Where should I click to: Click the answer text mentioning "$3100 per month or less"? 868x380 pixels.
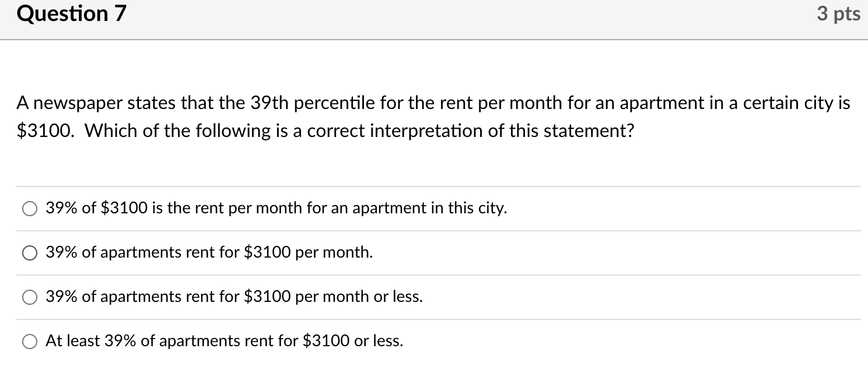click(233, 297)
